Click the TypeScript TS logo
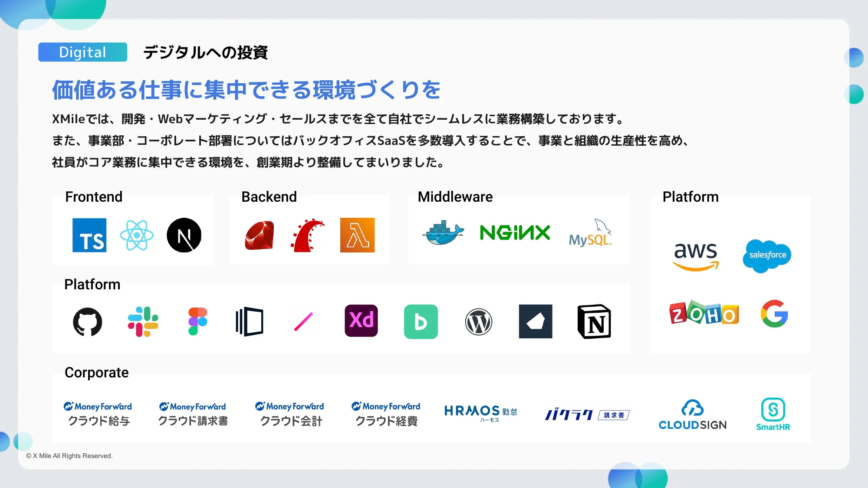 tap(89, 235)
